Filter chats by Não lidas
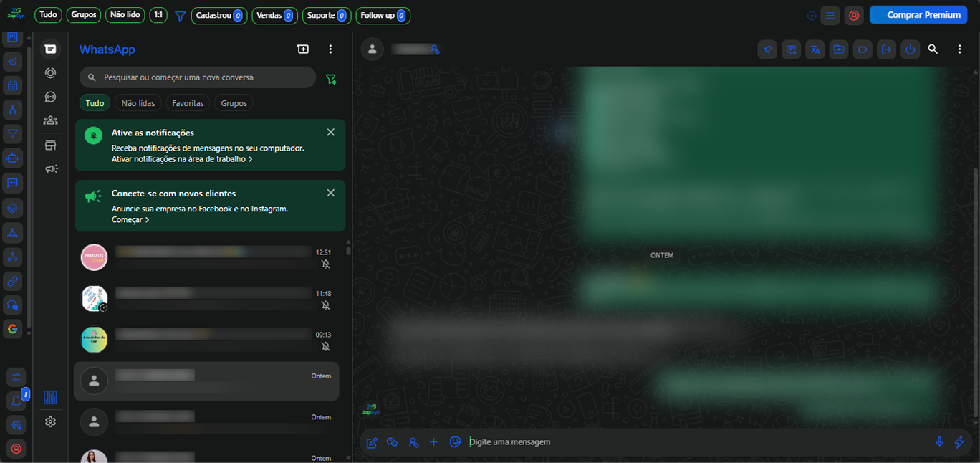Screen dimensions: 980x463 [x=138, y=103]
